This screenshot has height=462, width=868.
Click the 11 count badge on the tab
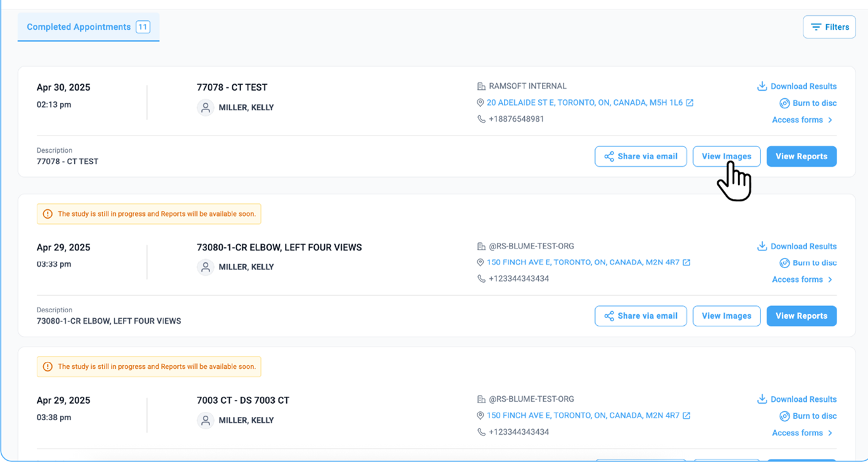tap(143, 27)
